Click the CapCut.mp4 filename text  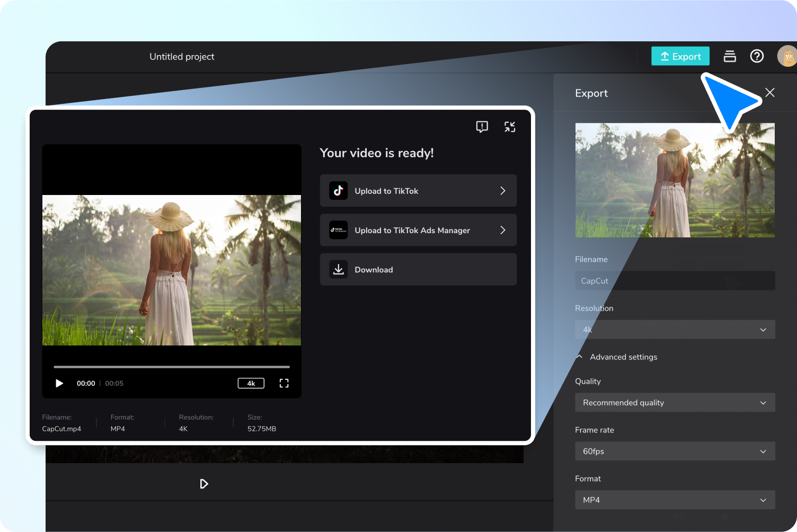(61, 429)
